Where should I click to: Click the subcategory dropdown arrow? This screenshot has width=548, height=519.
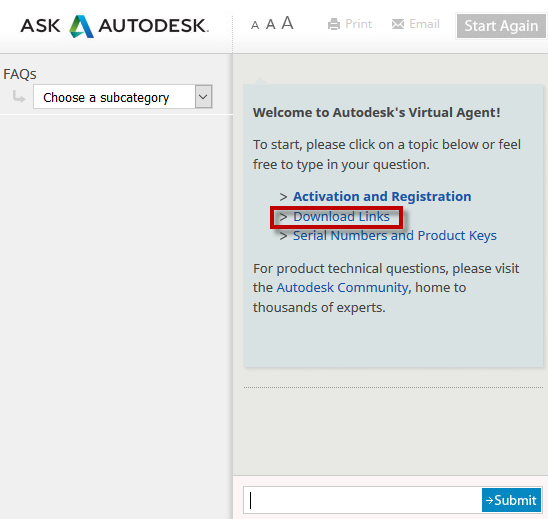click(x=203, y=97)
